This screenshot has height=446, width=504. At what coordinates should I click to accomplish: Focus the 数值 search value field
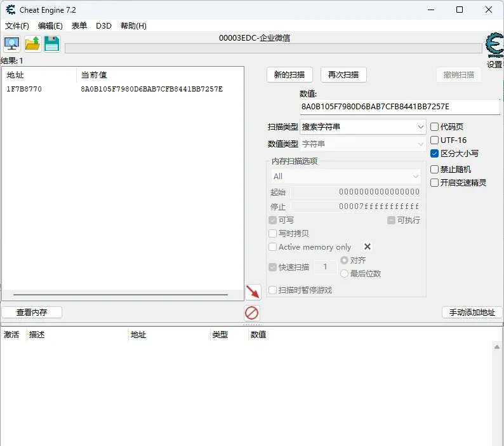click(400, 107)
